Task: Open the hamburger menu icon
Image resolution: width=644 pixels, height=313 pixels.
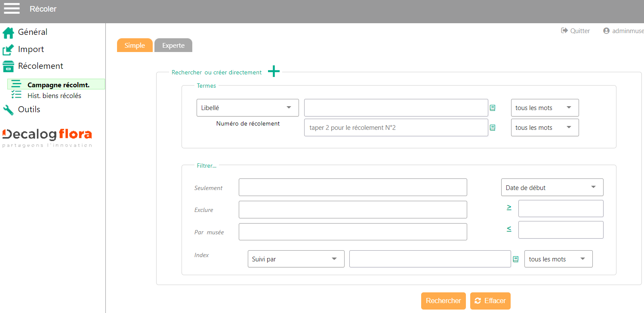Action: (x=12, y=8)
